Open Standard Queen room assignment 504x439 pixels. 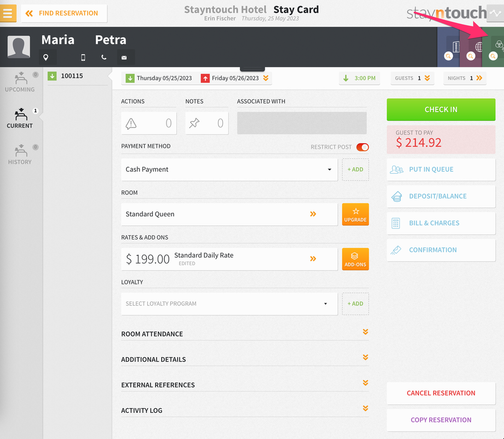tap(229, 214)
